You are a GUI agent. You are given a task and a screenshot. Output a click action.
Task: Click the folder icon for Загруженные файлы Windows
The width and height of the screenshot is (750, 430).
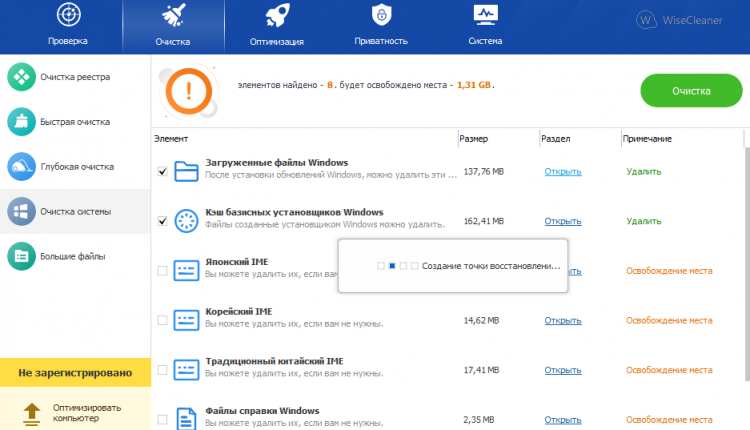(x=186, y=171)
